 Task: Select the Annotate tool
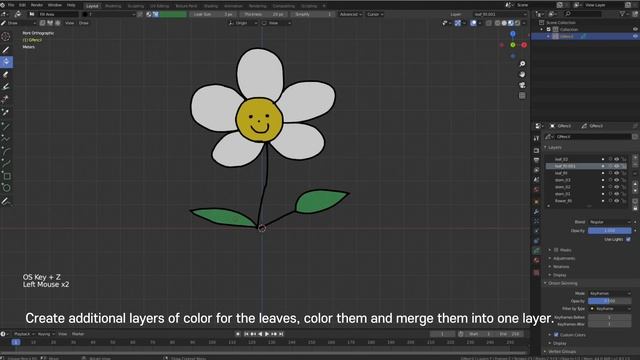(x=6, y=201)
